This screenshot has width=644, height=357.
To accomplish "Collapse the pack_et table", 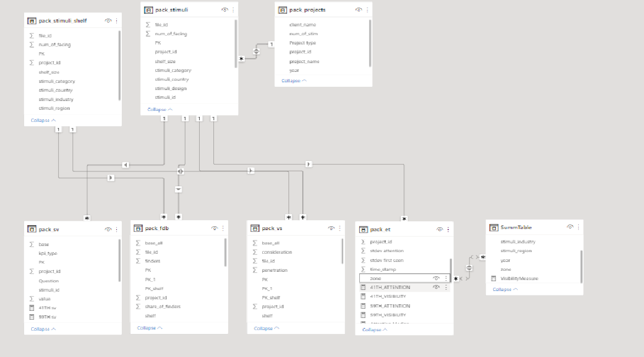I will click(x=375, y=330).
